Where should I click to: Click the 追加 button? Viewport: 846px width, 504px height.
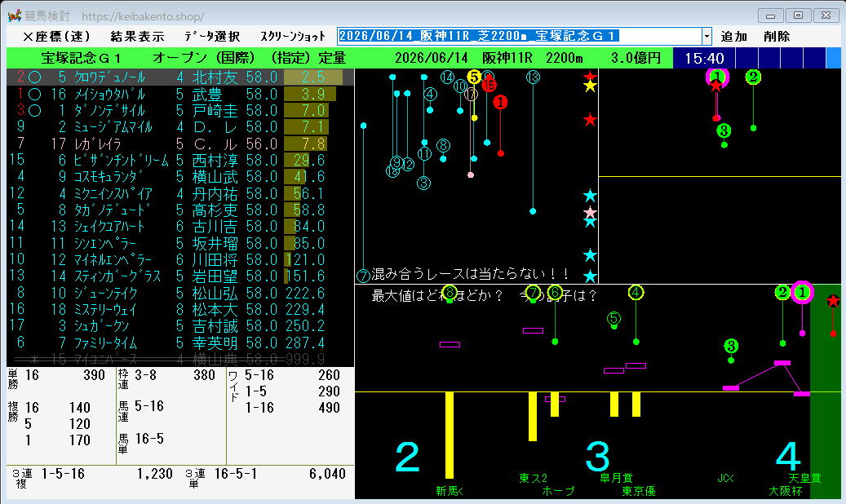[733, 37]
